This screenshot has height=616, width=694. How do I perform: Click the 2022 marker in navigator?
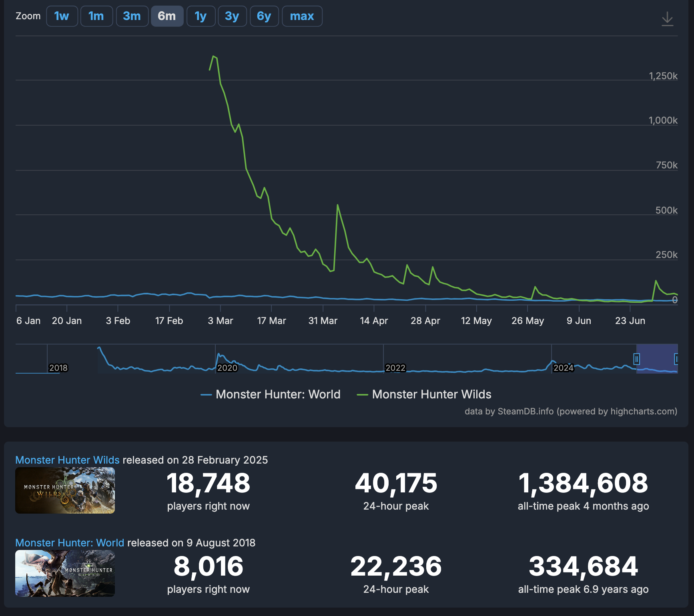395,368
